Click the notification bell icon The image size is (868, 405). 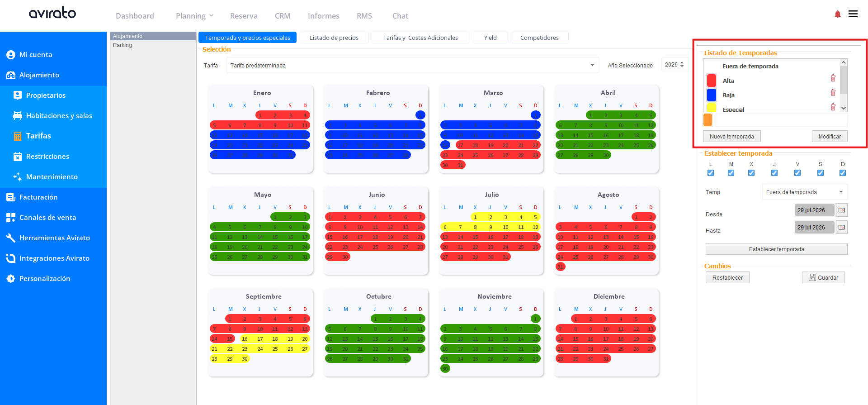pos(837,14)
